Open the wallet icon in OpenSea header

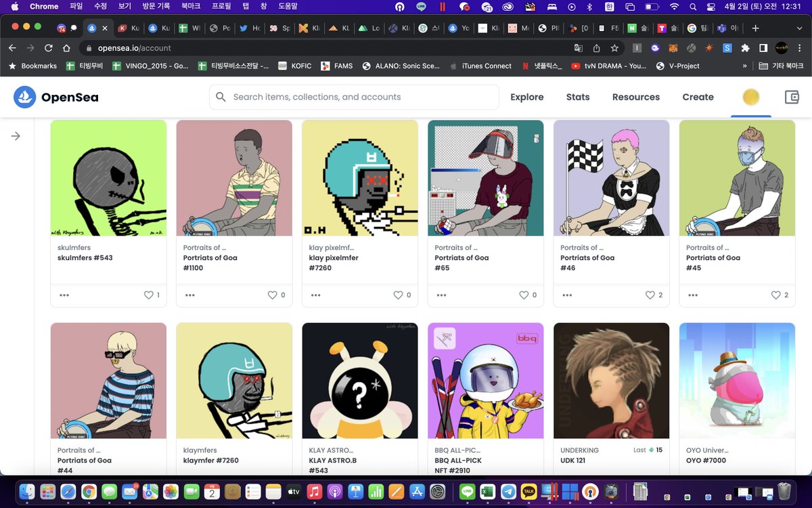pyautogui.click(x=792, y=97)
